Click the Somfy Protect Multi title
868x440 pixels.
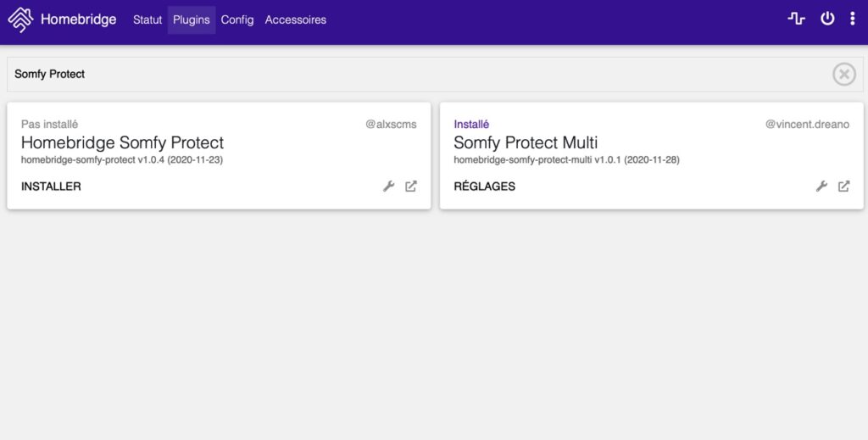[x=526, y=142]
